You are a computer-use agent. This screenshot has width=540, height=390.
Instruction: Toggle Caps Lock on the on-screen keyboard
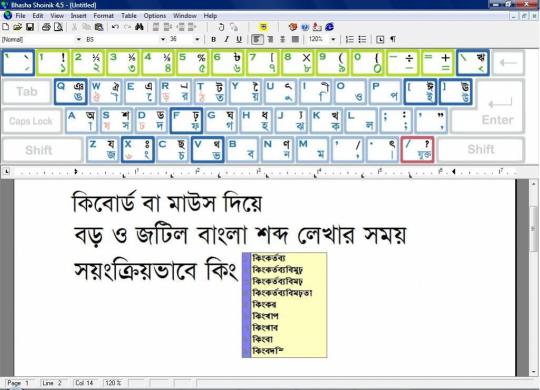coord(31,121)
